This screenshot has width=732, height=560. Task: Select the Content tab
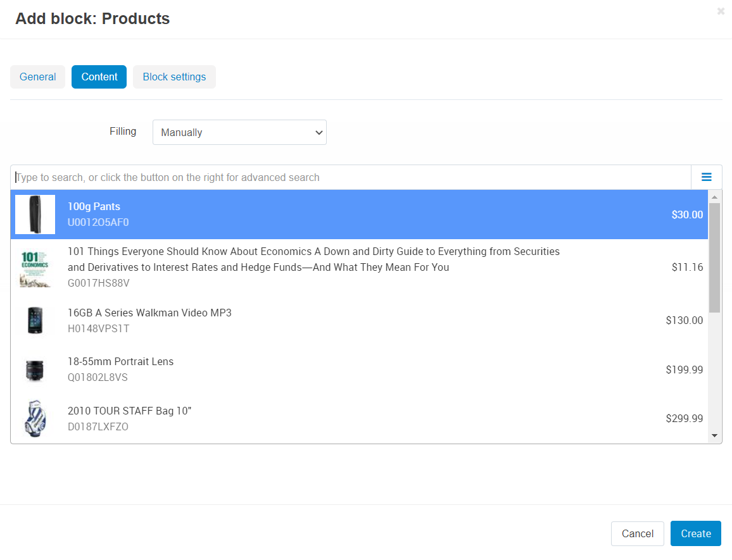pyautogui.click(x=99, y=77)
